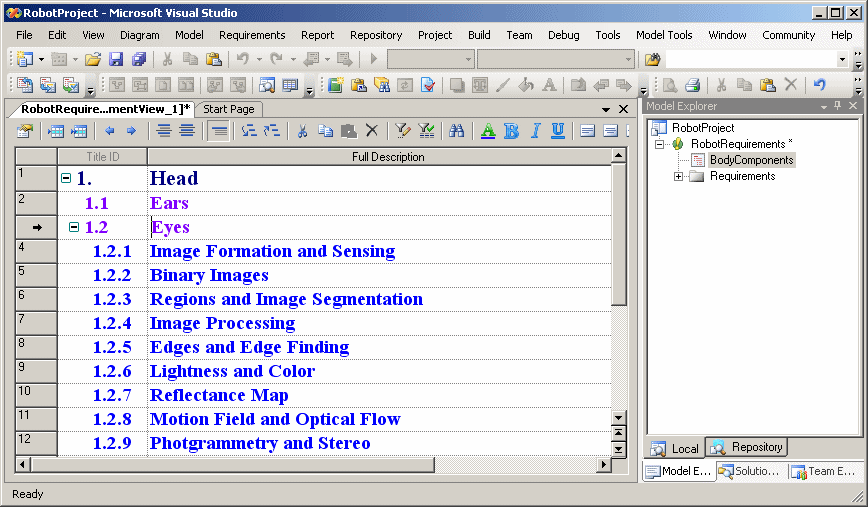This screenshot has width=868, height=507.
Task: Collapse the 1.2 Eyes row
Action: click(x=74, y=227)
